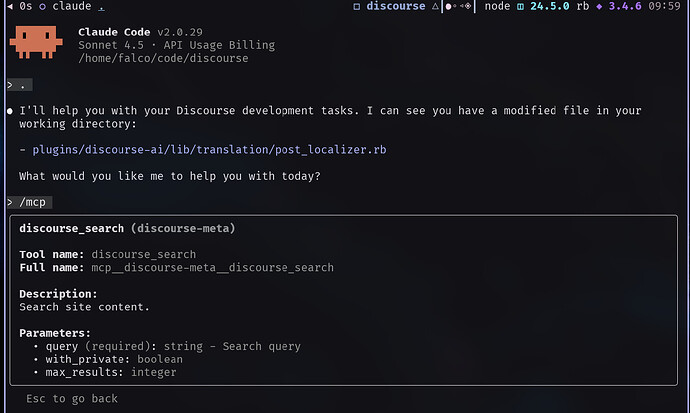Image resolution: width=690 pixels, height=413 pixels.
Task: Click full name mcp__discourse-meta__discourse_search
Action: click(213, 267)
